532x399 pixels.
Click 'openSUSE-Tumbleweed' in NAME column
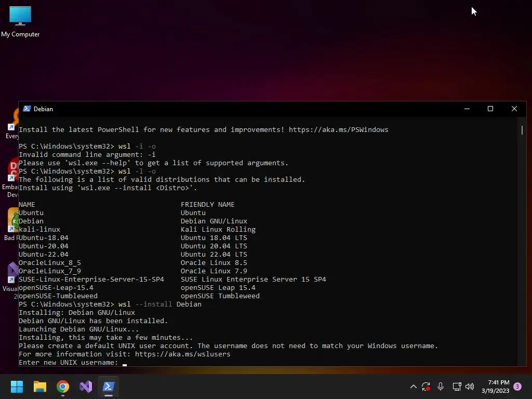tap(58, 296)
